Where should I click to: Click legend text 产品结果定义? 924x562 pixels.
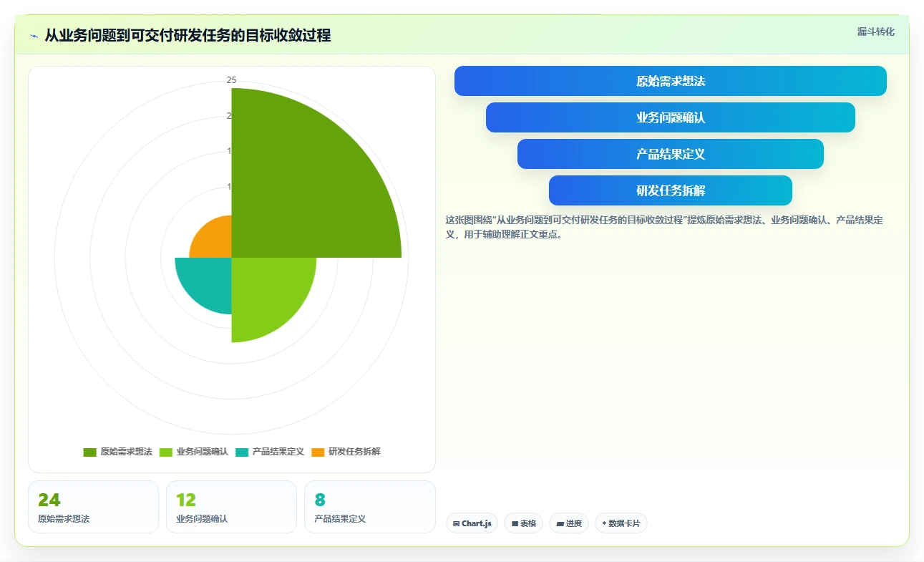pyautogui.click(x=278, y=452)
